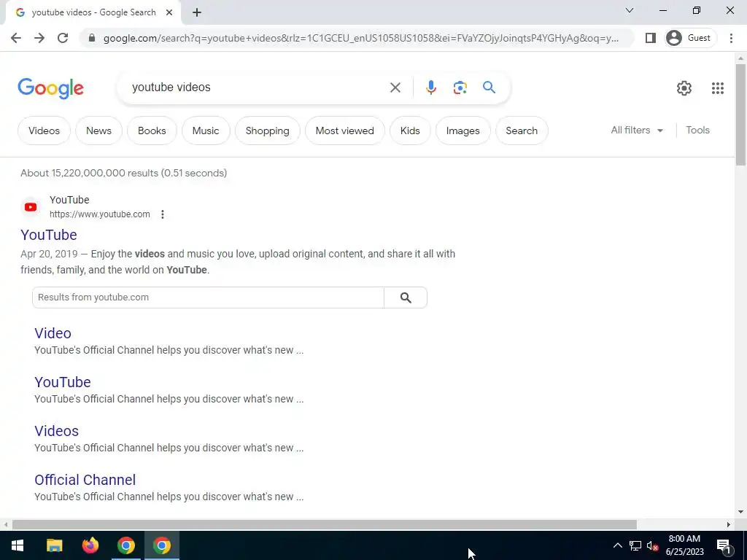Filter results by Music

(x=206, y=131)
